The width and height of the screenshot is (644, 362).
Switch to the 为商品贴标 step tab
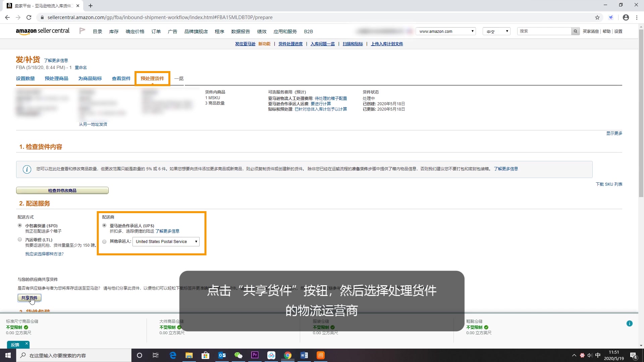point(90,78)
